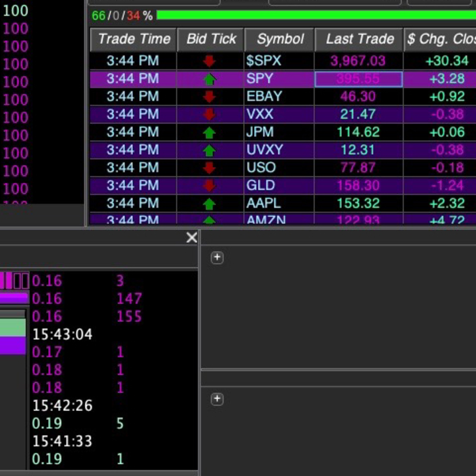This screenshot has width=476, height=476.
Task: Select the $SPX symbol cell
Action: (x=279, y=61)
